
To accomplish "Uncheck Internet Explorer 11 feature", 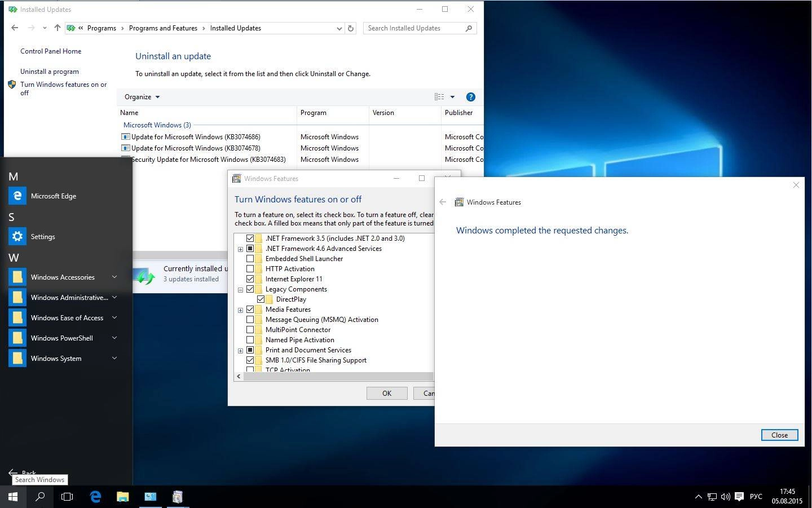I will [x=250, y=279].
